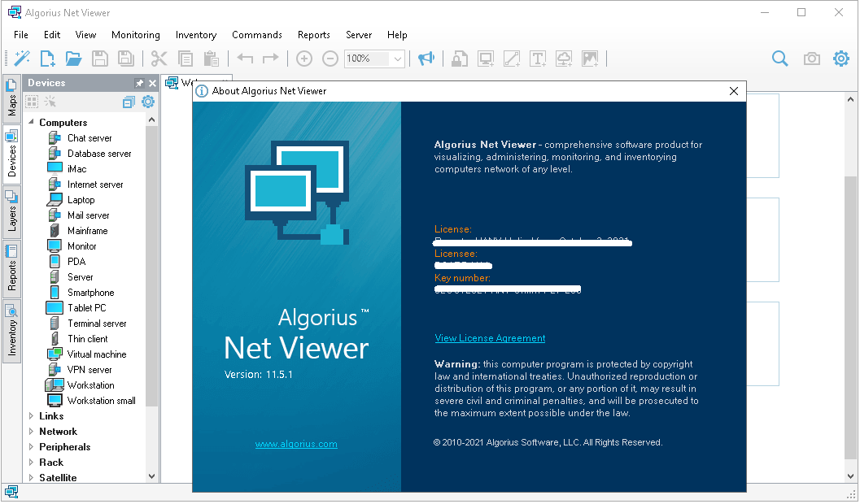Undo the last action
This screenshot has height=504, width=860.
click(245, 58)
